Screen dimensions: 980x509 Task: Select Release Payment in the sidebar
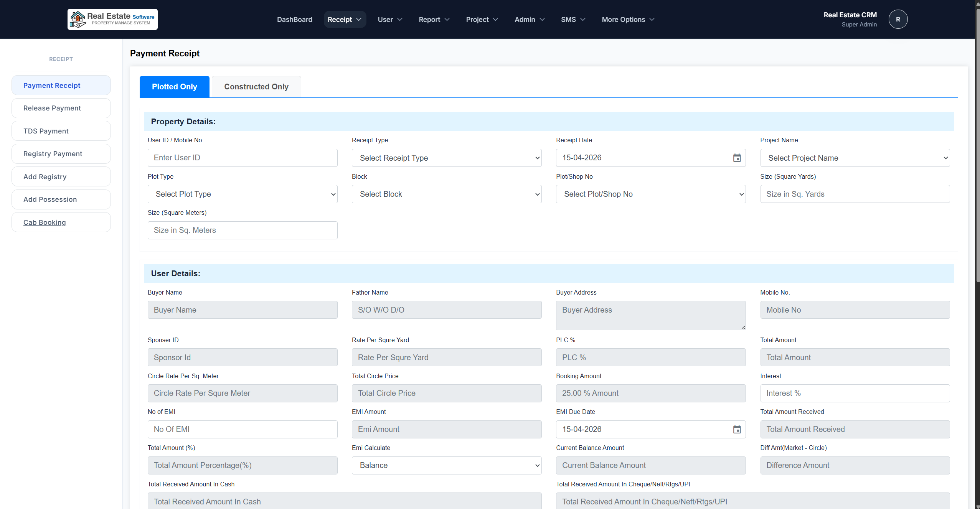52,108
